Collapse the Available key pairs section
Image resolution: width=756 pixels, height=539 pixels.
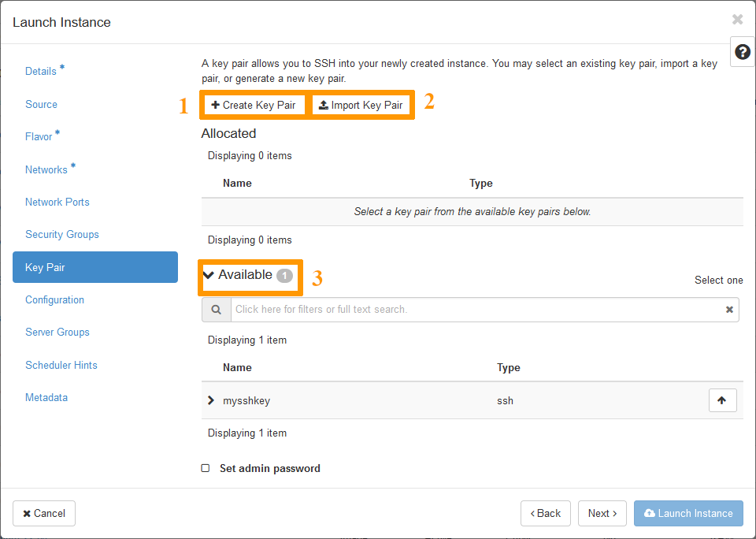(x=209, y=275)
